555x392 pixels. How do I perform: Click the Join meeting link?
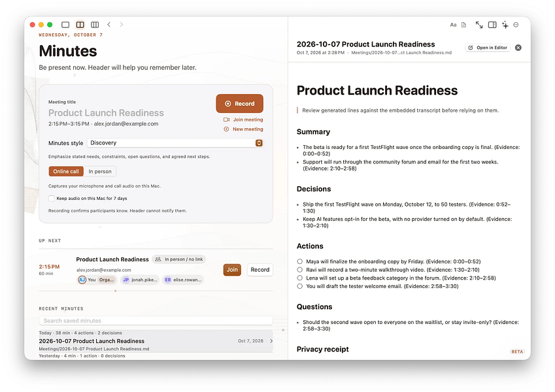point(243,120)
